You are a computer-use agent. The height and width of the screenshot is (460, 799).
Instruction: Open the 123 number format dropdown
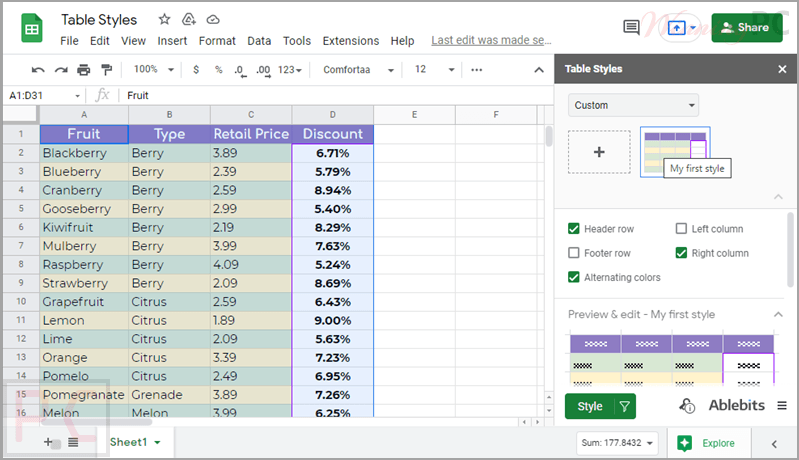pyautogui.click(x=289, y=70)
